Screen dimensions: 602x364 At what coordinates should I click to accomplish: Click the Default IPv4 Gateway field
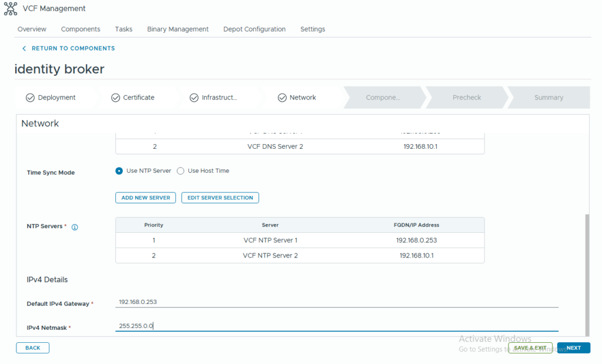[336, 302]
